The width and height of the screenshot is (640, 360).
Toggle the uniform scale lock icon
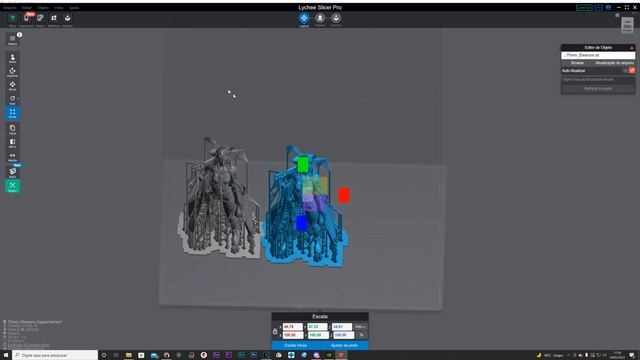point(275,331)
